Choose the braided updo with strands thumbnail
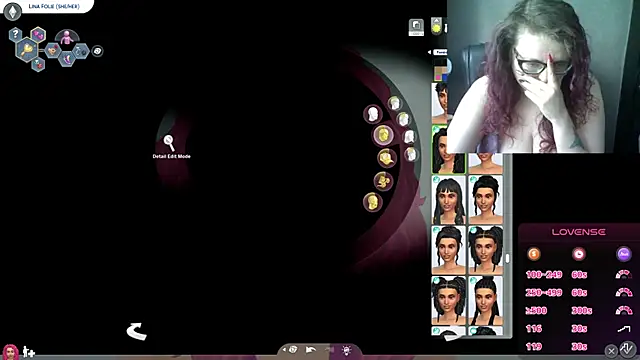This screenshot has height=360, width=640. point(449,250)
